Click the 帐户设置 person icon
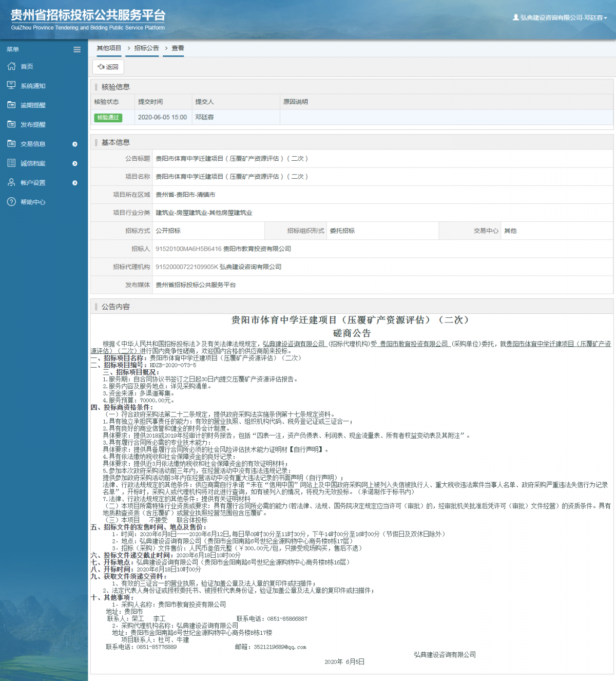Viewport: 616px width, 681px height. [x=11, y=182]
